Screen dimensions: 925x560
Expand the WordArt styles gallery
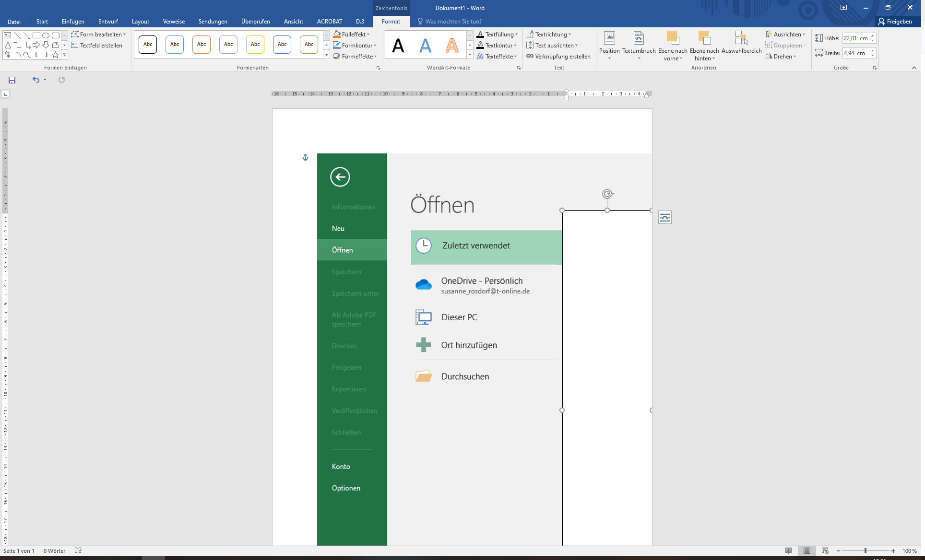point(470,55)
